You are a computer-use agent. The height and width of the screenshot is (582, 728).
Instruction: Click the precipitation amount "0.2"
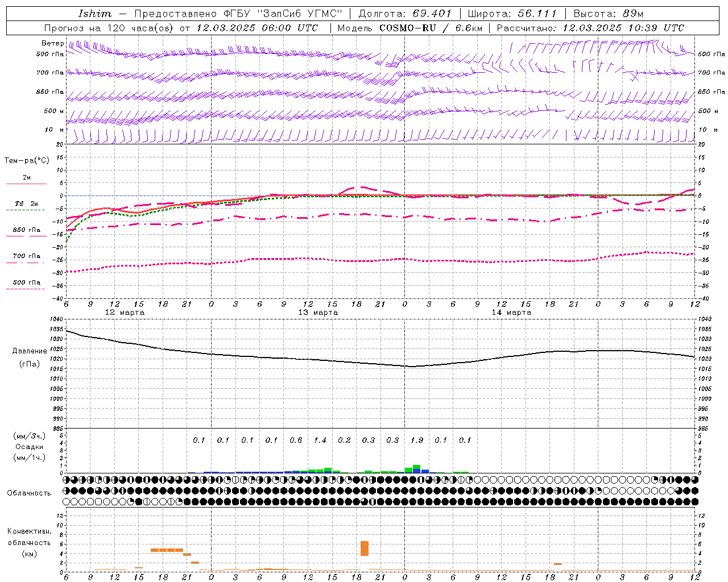pos(344,440)
